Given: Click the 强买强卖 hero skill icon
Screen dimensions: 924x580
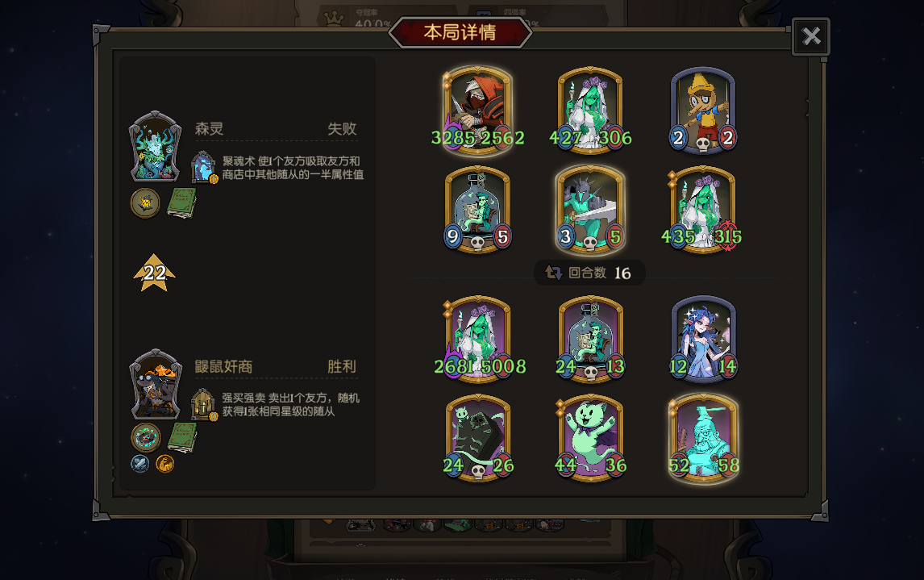Looking at the screenshot, I should coord(204,404).
